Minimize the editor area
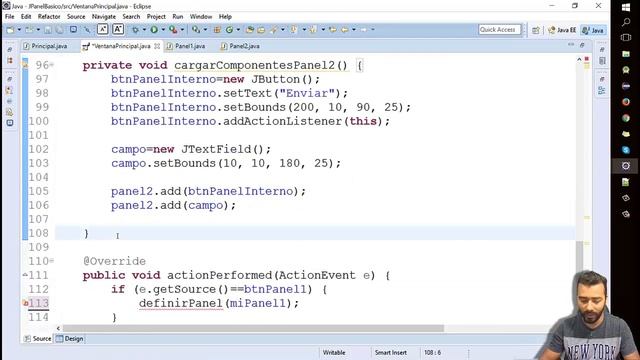The height and width of the screenshot is (360, 640). pyautogui.click(x=571, y=45)
